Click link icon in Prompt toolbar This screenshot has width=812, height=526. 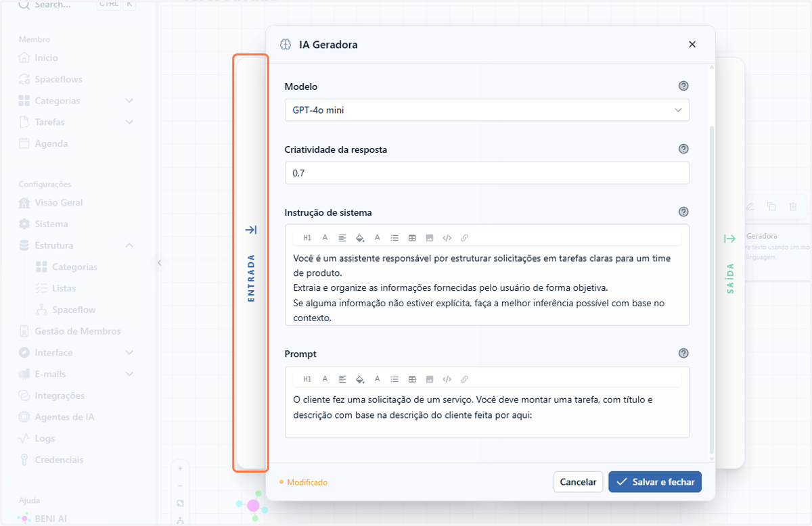click(x=464, y=379)
